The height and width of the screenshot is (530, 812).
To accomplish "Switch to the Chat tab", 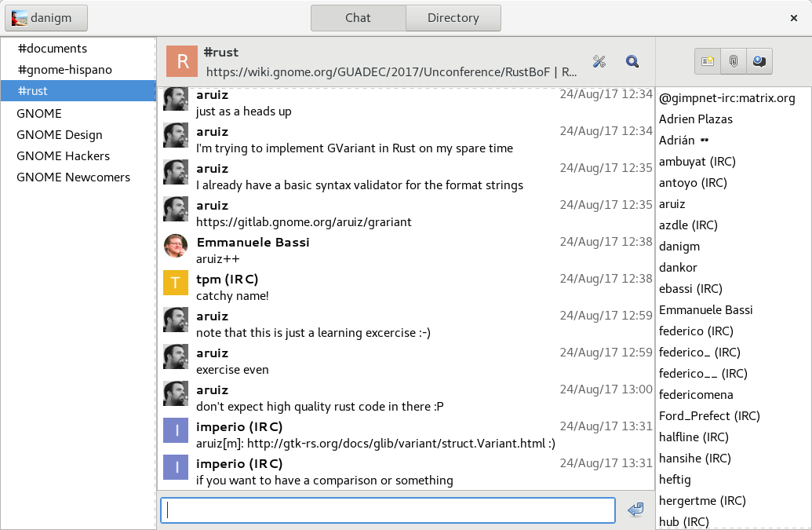I will click(358, 17).
